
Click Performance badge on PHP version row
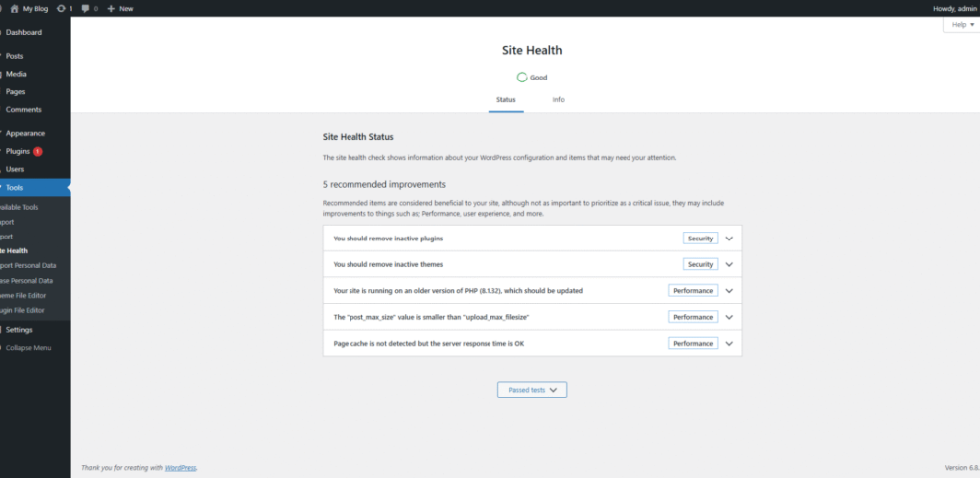[x=693, y=291]
